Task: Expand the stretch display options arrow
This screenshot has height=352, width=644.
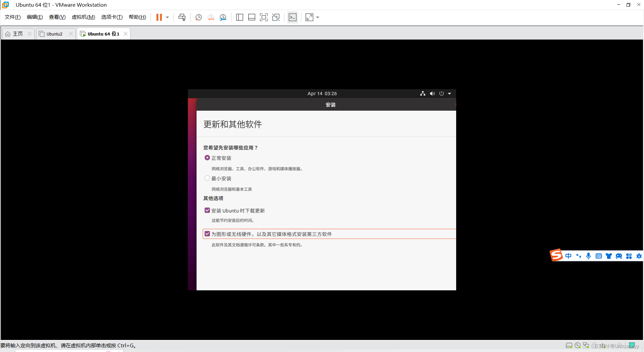Action: (x=318, y=17)
